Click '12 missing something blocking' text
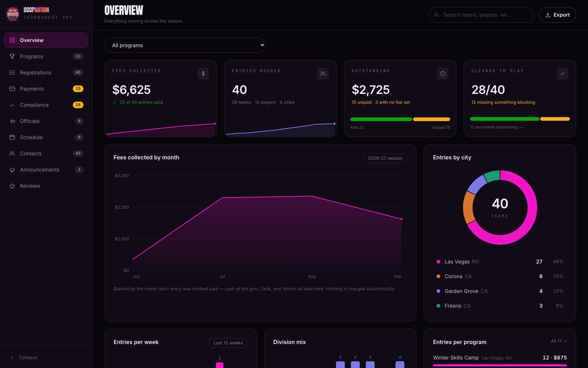The image size is (588, 368). pyautogui.click(x=503, y=102)
